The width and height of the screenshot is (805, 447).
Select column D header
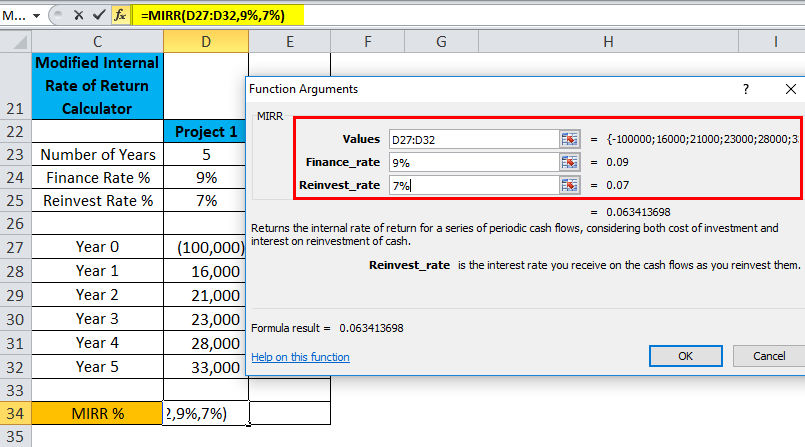(206, 42)
